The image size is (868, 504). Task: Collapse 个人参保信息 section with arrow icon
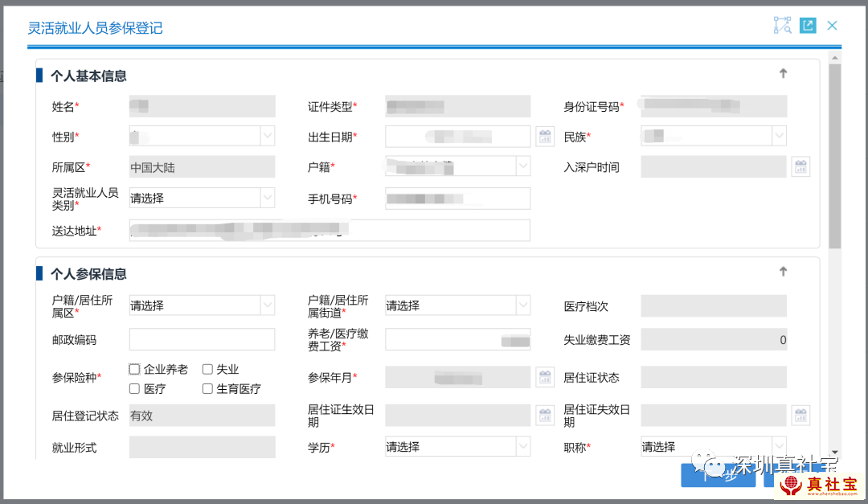point(783,272)
